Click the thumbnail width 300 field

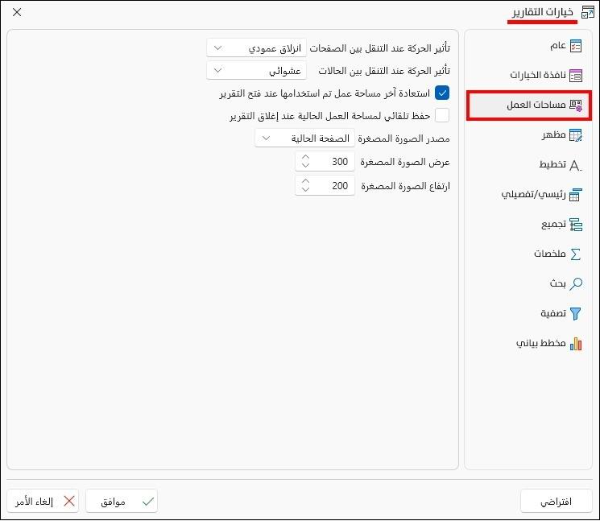[325, 162]
